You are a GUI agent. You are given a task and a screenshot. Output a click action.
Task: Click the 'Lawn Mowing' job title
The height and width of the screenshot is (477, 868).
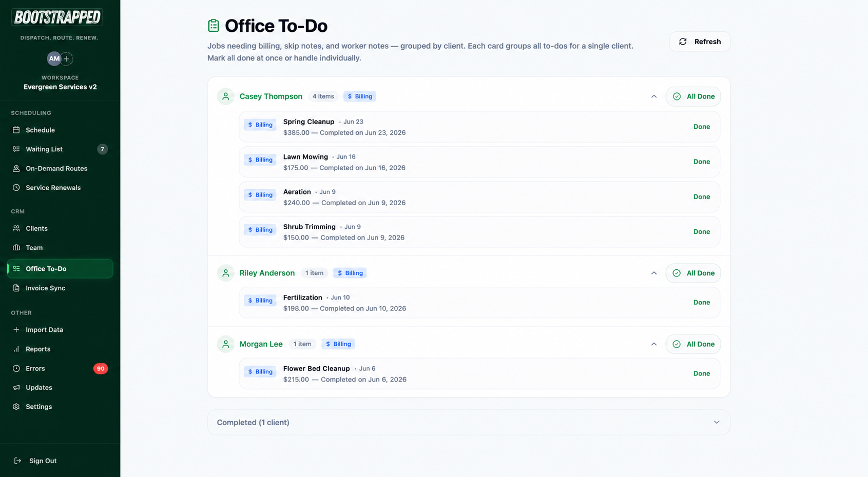tap(305, 157)
